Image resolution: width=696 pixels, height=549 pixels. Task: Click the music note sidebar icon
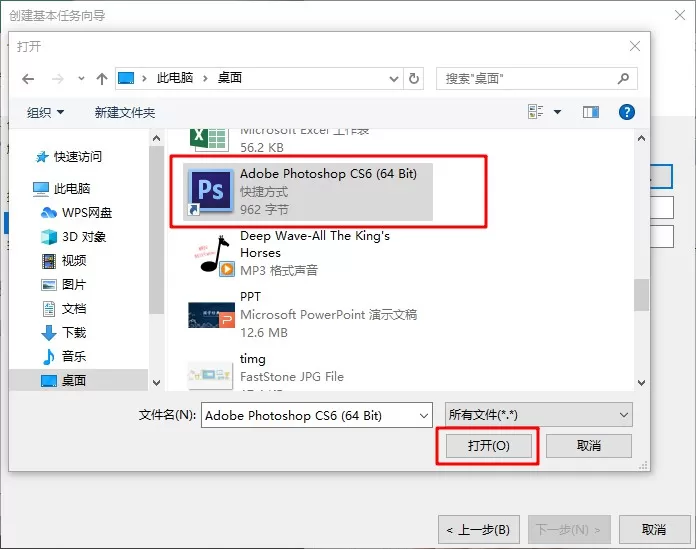[48, 356]
